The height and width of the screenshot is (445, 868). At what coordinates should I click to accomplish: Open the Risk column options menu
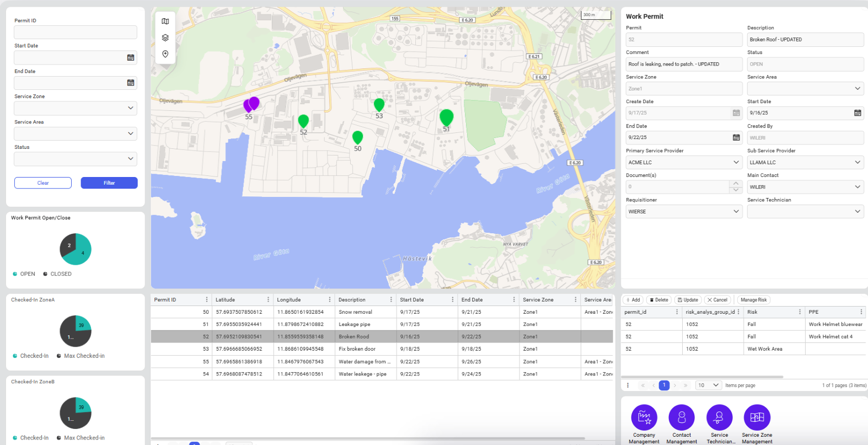800,312
